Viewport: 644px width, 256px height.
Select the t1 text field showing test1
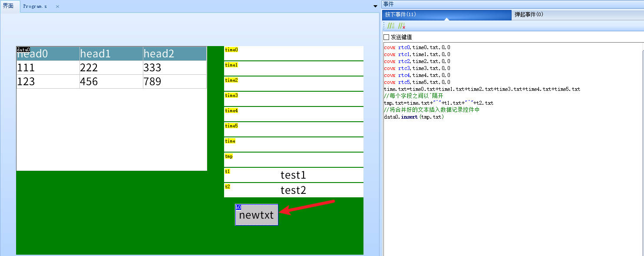(294, 175)
